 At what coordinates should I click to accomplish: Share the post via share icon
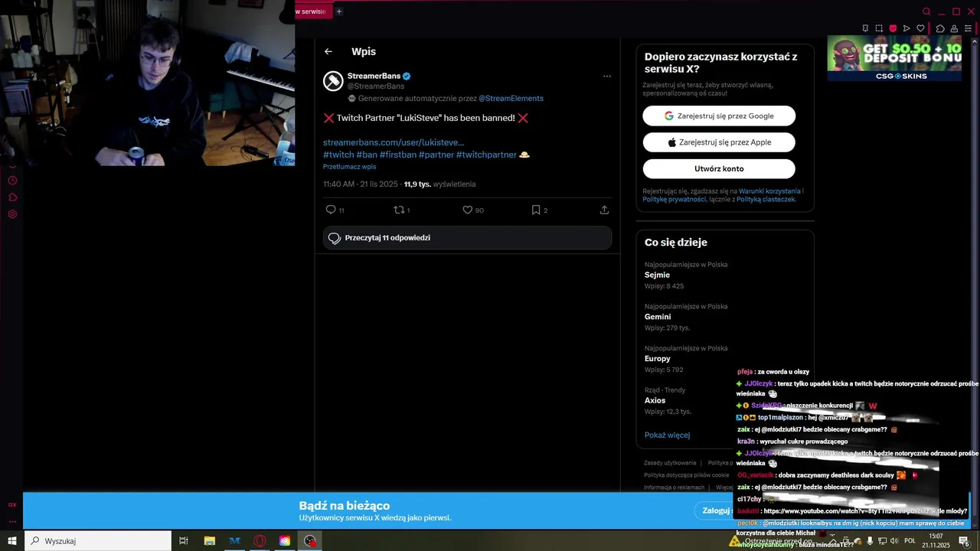[x=604, y=210]
